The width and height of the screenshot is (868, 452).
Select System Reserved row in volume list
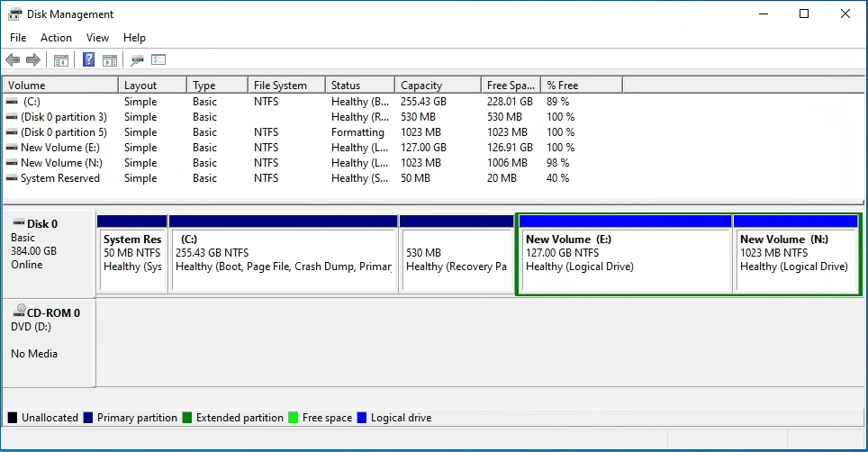point(59,178)
